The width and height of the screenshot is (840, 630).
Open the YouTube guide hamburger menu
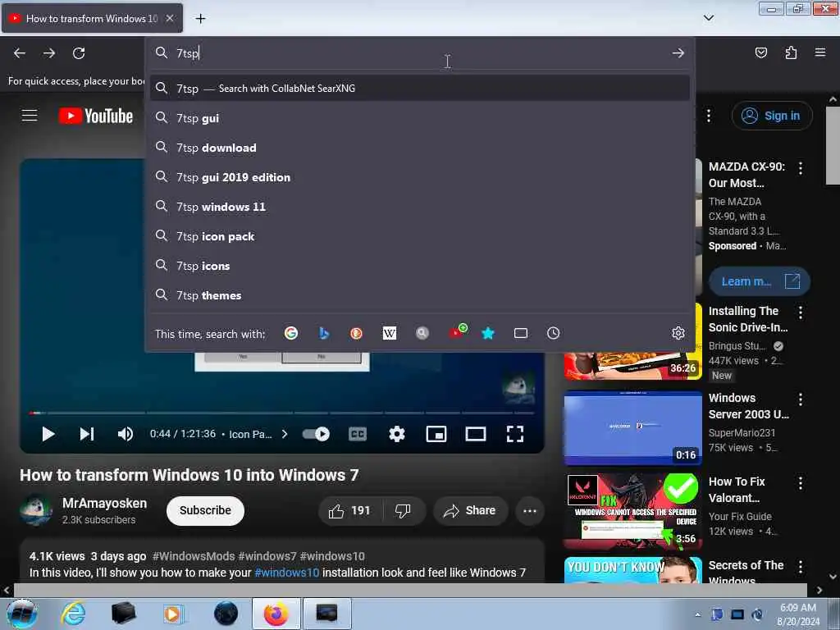coord(30,115)
